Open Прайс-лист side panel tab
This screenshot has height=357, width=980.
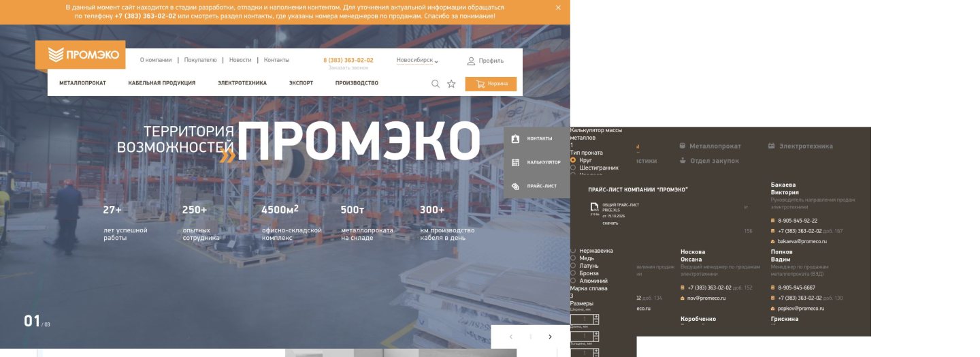point(536,186)
